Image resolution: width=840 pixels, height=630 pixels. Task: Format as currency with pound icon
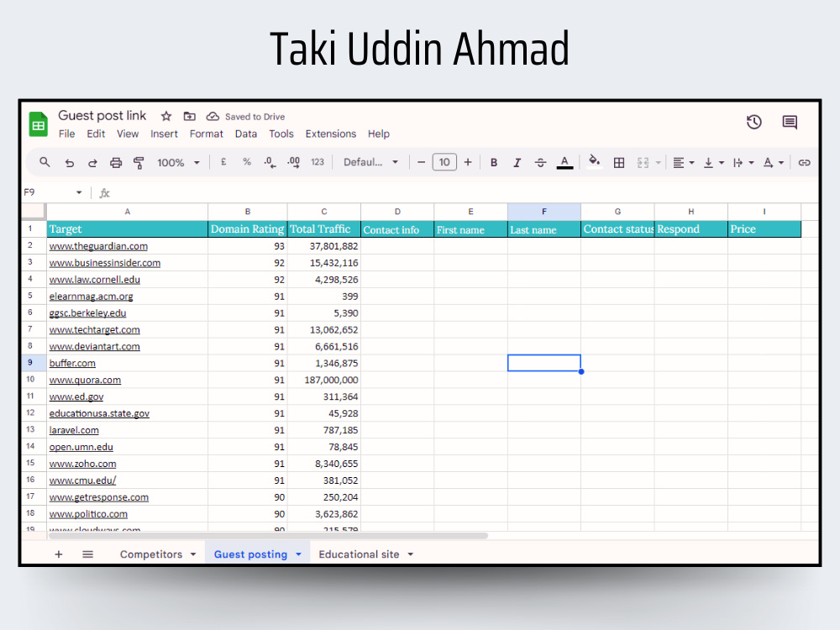click(x=223, y=162)
